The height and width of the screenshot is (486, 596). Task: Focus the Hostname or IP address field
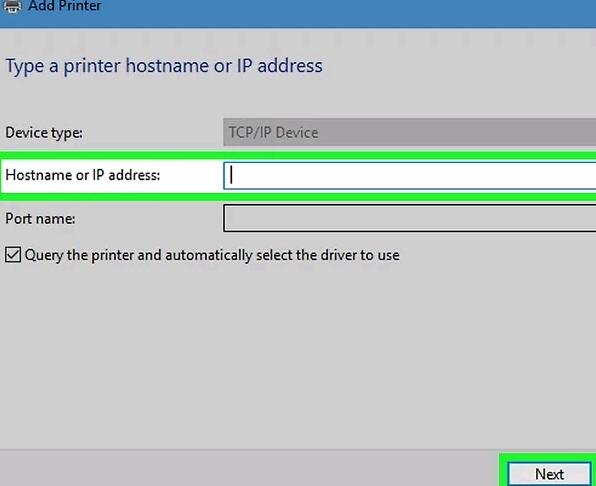point(409,176)
